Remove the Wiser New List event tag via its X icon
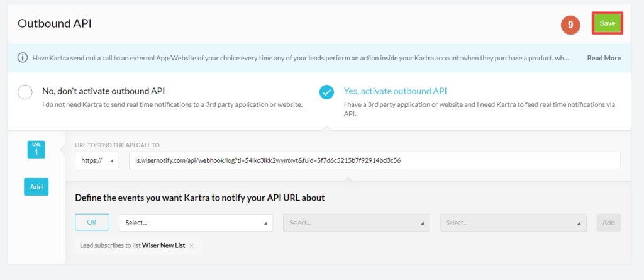644x280 pixels. coord(192,245)
